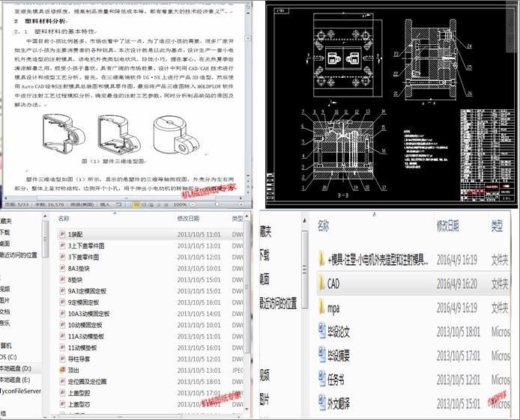Open the 顶出 JPEG image file
Screen dimensions: 520x420
[73, 370]
